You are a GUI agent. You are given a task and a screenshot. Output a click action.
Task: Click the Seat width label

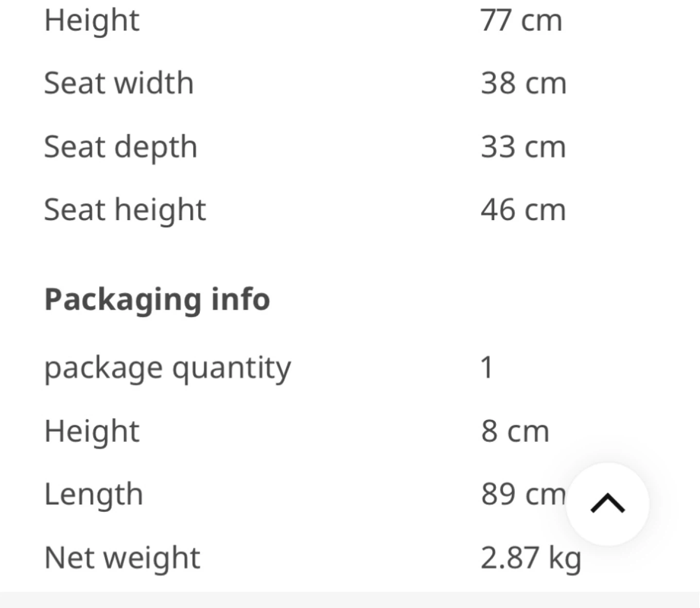click(119, 83)
